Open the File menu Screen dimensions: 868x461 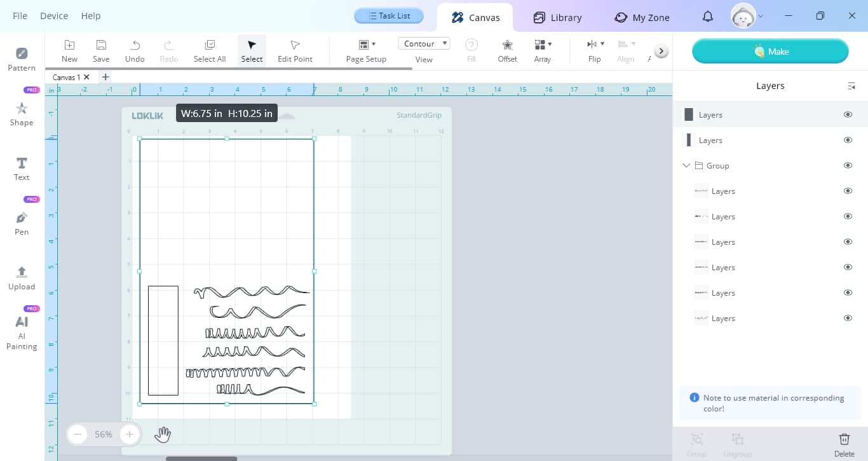coord(20,16)
